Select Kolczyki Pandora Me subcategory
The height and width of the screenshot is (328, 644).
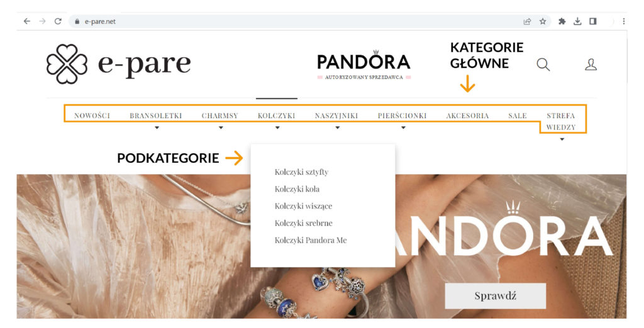click(311, 240)
